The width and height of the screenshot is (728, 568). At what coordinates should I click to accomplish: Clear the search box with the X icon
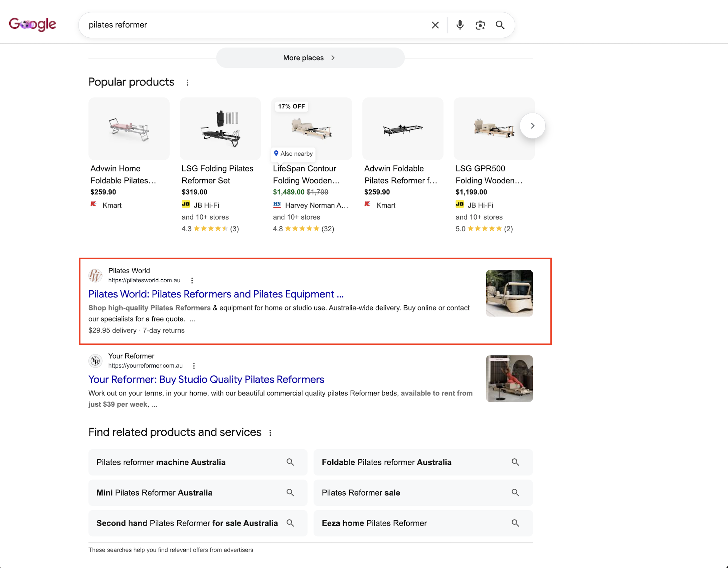pos(435,25)
